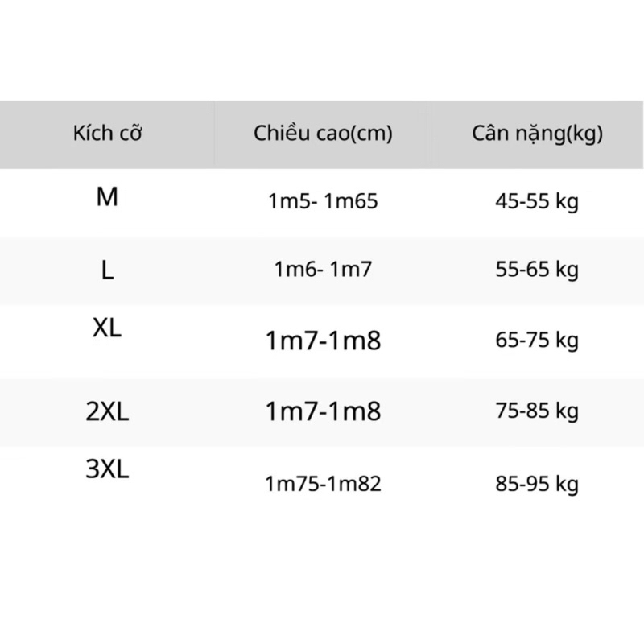644x644 pixels.
Task: Click the 'Kích cỡ' column header
Action: (x=107, y=134)
